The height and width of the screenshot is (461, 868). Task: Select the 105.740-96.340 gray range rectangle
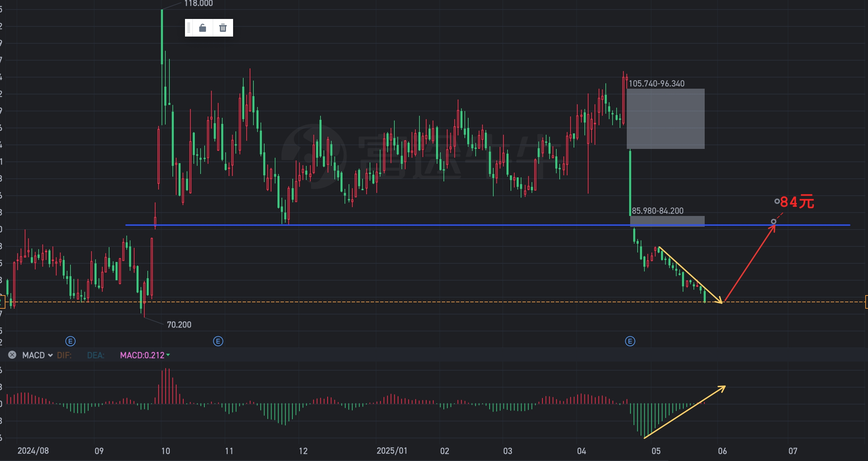665,119
